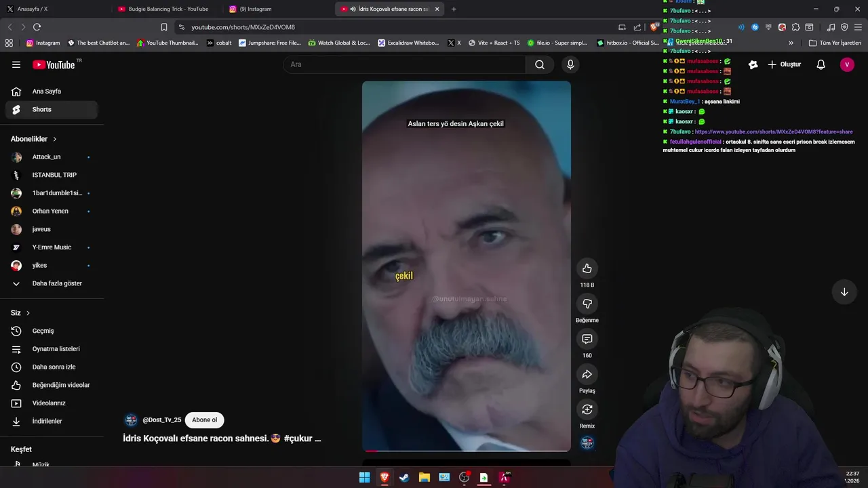This screenshot has height=488, width=868.
Task: Pause the playing short video
Action: tap(467, 266)
